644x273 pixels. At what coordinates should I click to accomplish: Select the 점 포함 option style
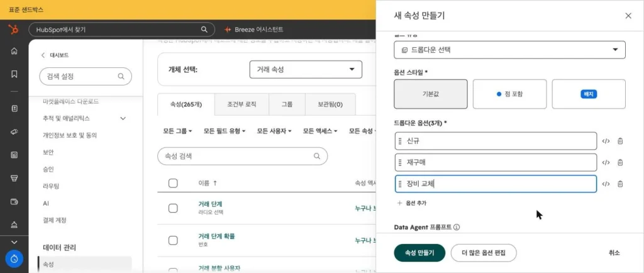tap(509, 94)
